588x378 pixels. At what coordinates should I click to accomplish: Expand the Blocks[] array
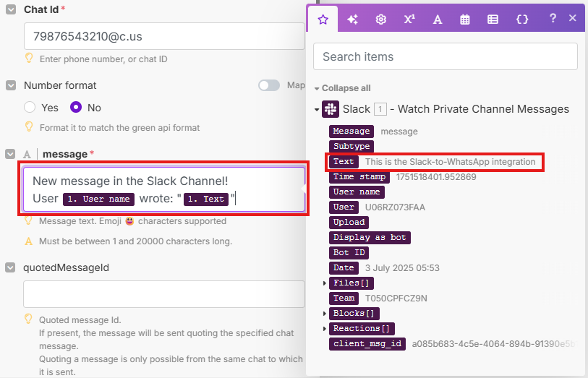(x=325, y=314)
